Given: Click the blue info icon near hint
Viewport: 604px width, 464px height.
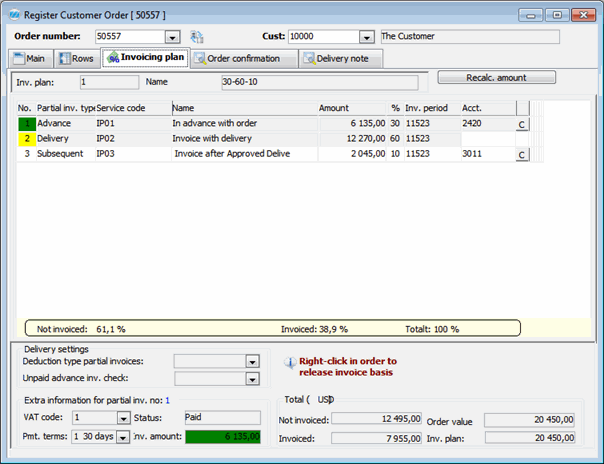Looking at the screenshot, I should tap(288, 364).
